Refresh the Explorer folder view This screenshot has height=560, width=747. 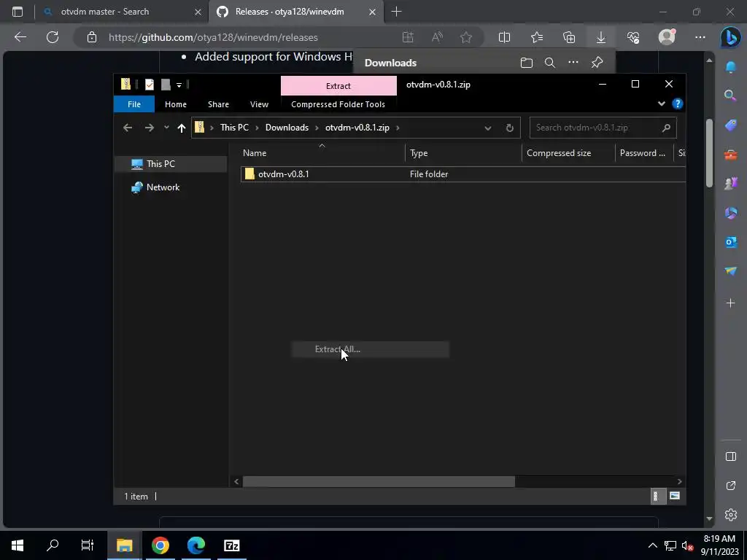(x=509, y=128)
